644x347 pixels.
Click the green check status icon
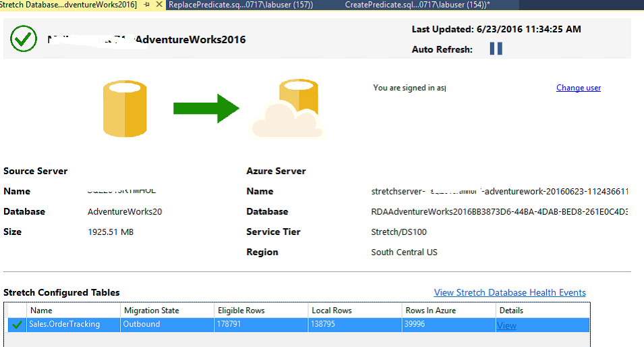(24, 38)
